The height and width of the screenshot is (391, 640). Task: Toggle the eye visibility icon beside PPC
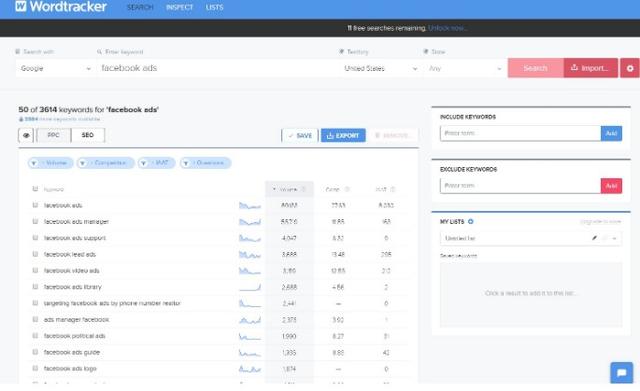26,135
